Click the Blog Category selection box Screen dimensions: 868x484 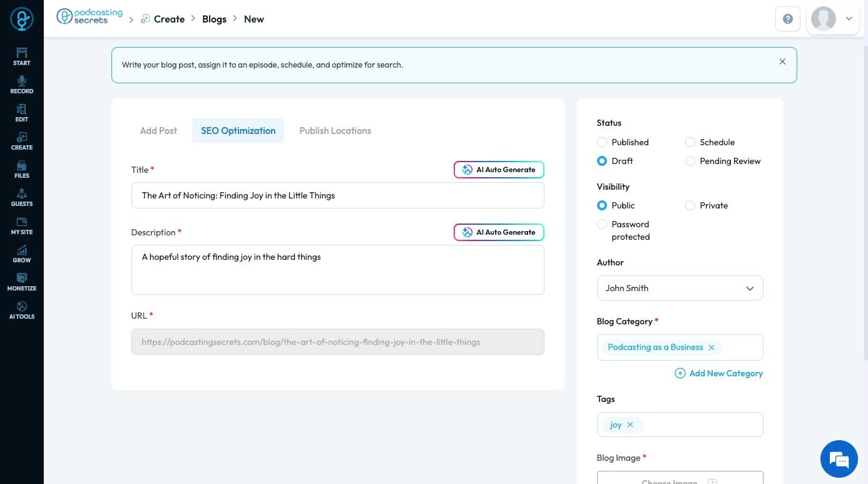738,348
